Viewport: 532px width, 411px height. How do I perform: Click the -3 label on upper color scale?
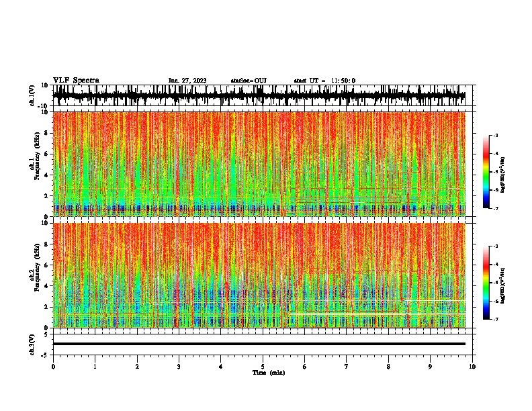[495, 136]
